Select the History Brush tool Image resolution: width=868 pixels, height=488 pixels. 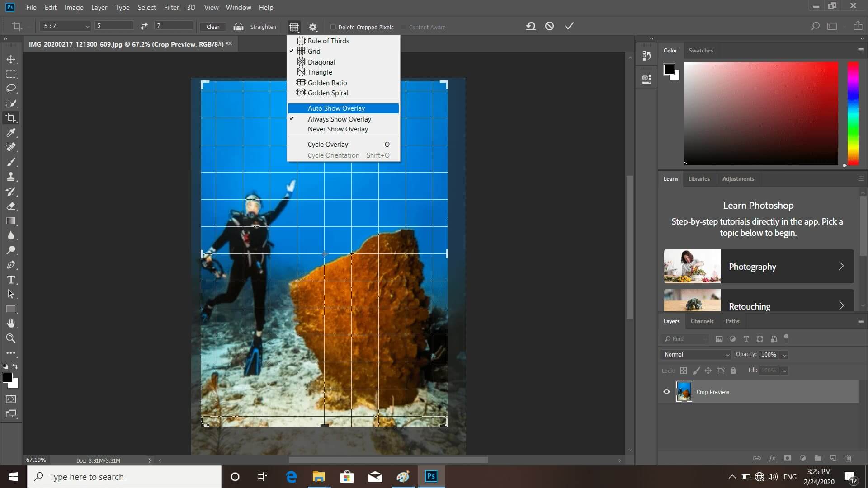11,192
